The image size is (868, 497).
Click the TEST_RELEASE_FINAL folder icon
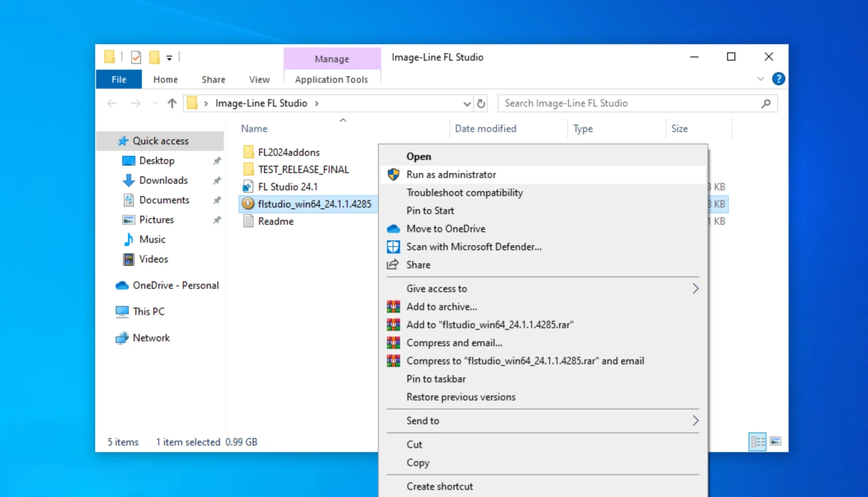(249, 169)
